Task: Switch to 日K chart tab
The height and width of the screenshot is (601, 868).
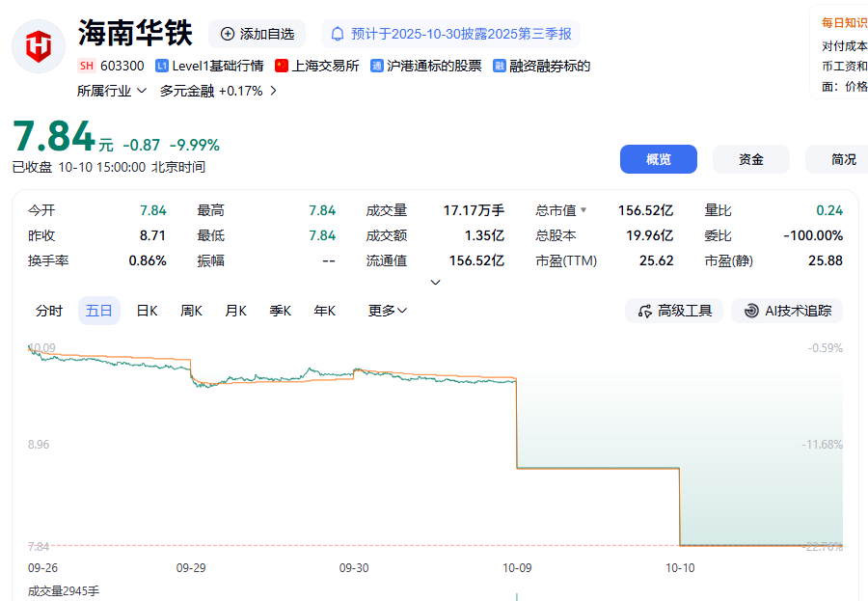Action: point(147,311)
